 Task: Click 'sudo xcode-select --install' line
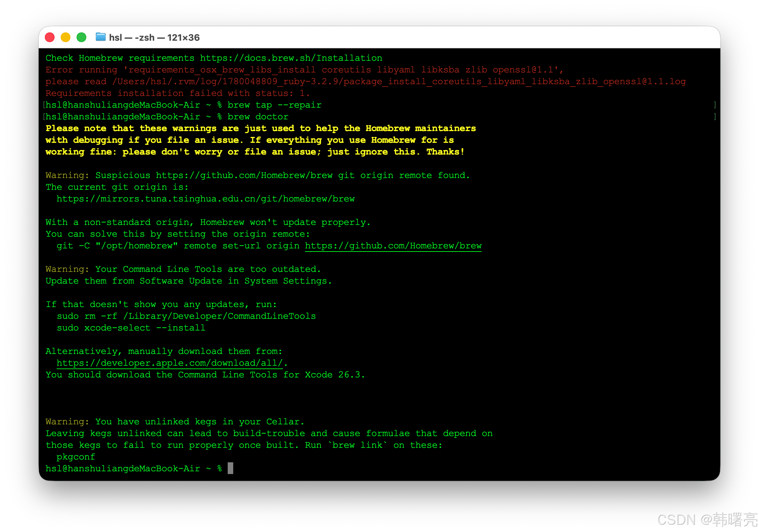131,328
